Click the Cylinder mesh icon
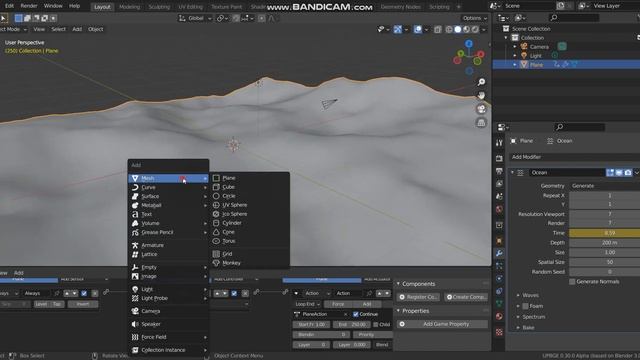 point(216,223)
